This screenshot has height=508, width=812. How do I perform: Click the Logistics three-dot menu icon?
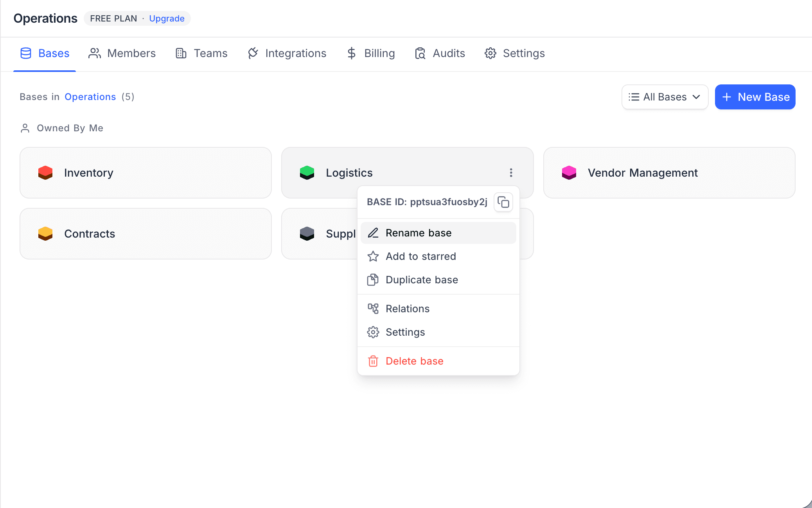(511, 173)
